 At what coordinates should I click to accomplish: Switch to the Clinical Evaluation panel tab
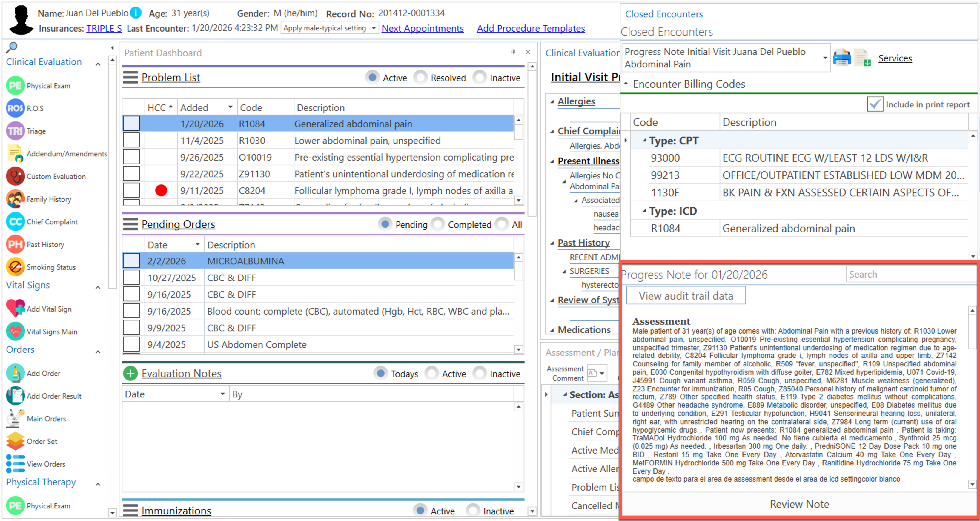click(x=582, y=53)
